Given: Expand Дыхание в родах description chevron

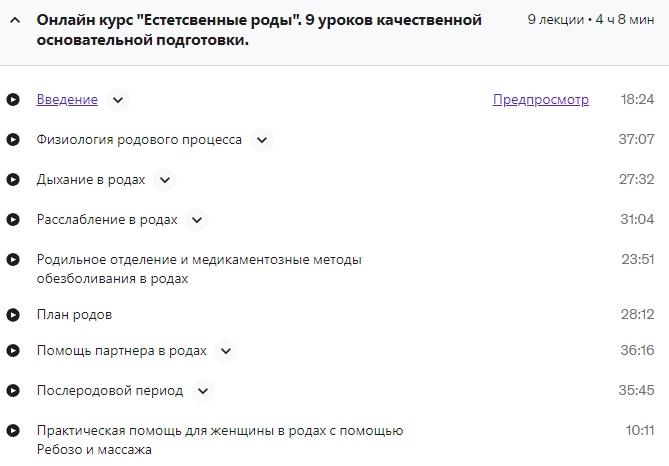Looking at the screenshot, I should click(165, 180).
